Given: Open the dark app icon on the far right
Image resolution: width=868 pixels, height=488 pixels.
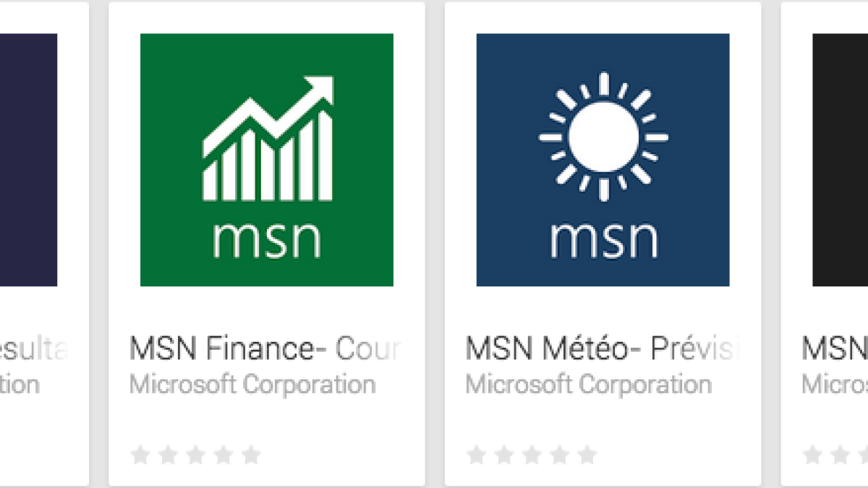Looking at the screenshot, I should pos(839,159).
